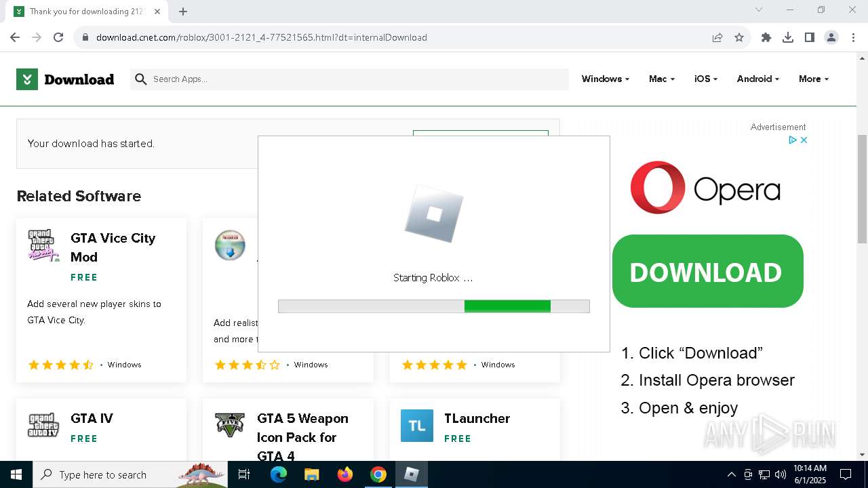Expand the iOS menu dropdown

pyautogui.click(x=705, y=79)
